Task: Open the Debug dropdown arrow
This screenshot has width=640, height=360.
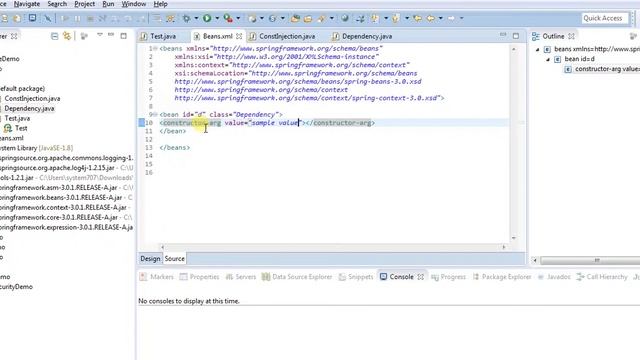Action: pos(196,18)
